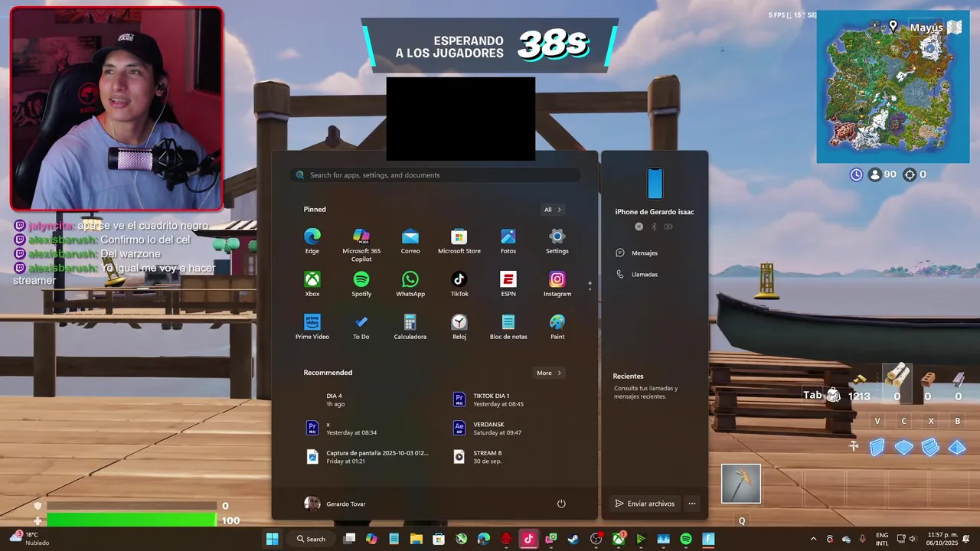Open Spotify from the pinned grid
Screen dimensions: 980x551
tap(361, 283)
